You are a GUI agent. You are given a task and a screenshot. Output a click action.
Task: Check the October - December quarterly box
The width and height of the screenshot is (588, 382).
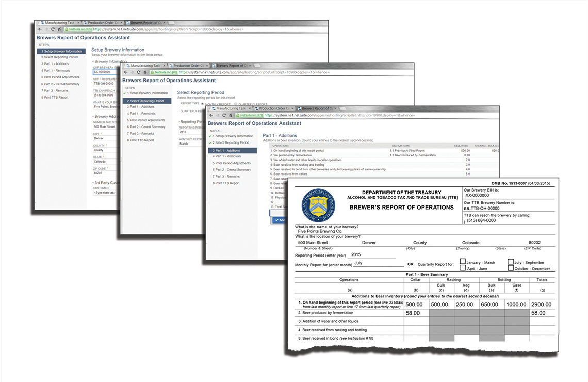511,268
